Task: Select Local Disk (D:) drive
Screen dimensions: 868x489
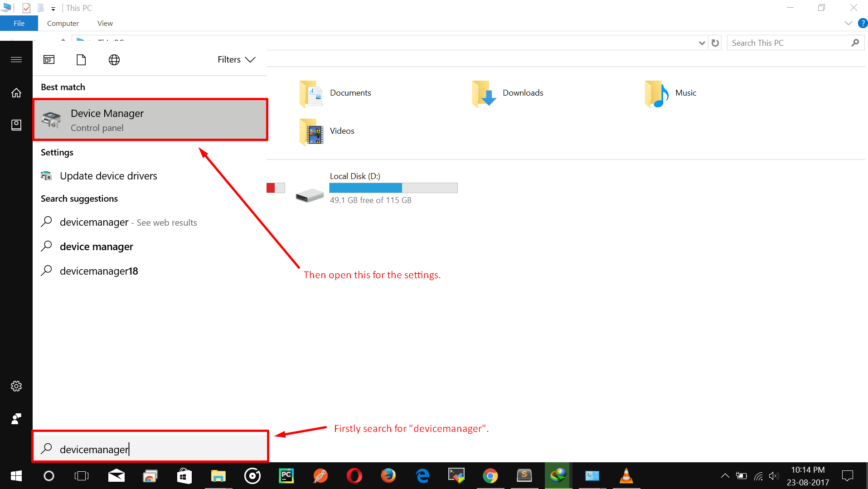Action: click(x=376, y=188)
